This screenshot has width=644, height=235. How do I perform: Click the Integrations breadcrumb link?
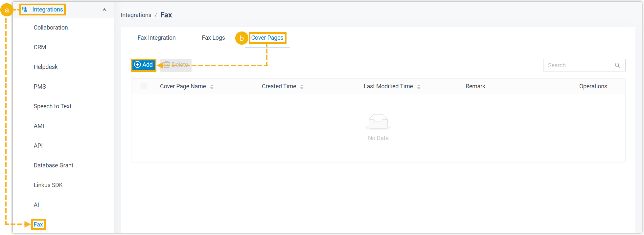(136, 15)
